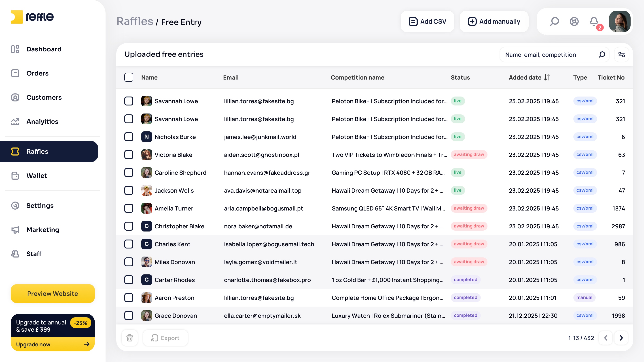The width and height of the screenshot is (644, 362).
Task: Click the help lifebuoy icon
Action: tap(574, 22)
